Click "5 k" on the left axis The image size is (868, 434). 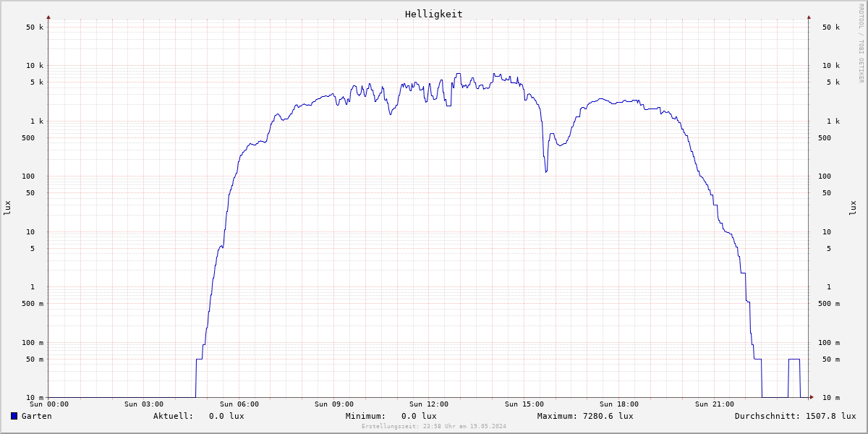tap(37, 82)
